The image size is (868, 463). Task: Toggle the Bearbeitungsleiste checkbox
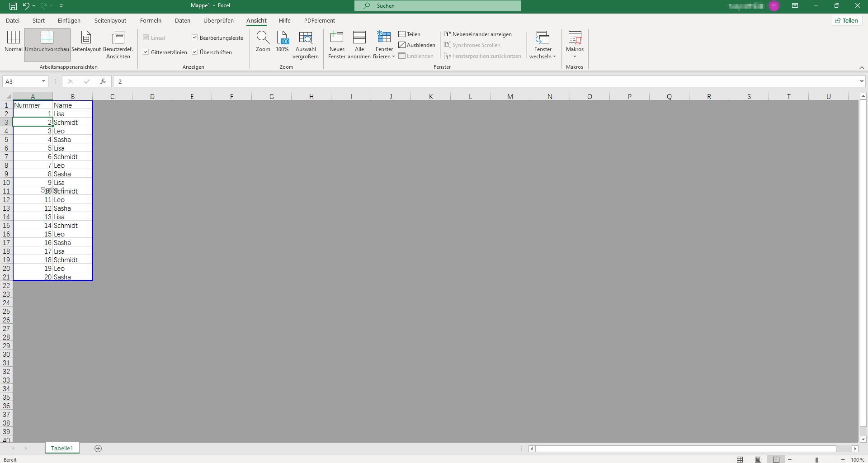tap(195, 38)
